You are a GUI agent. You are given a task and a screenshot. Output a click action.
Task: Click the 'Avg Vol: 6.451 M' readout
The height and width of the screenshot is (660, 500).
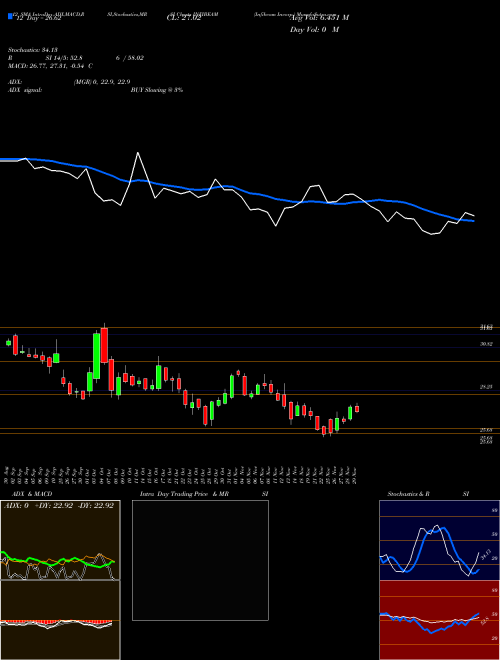[319, 18]
